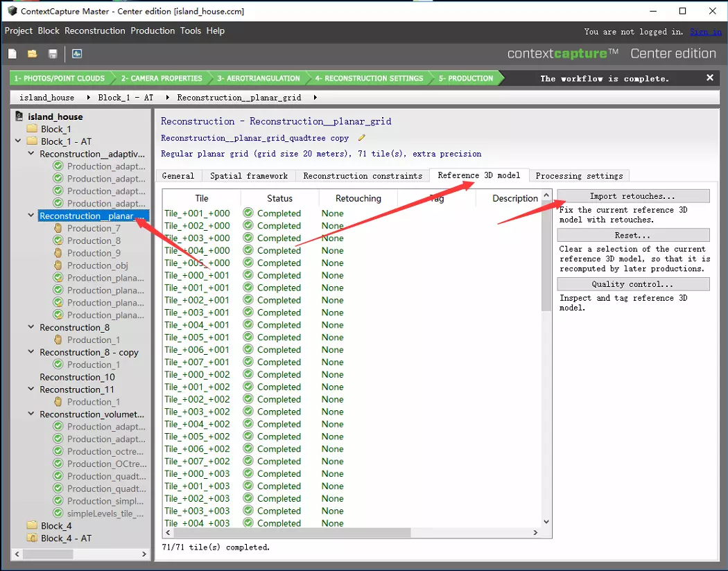Open the job queue monitor icon
The image size is (728, 571).
pos(77,54)
